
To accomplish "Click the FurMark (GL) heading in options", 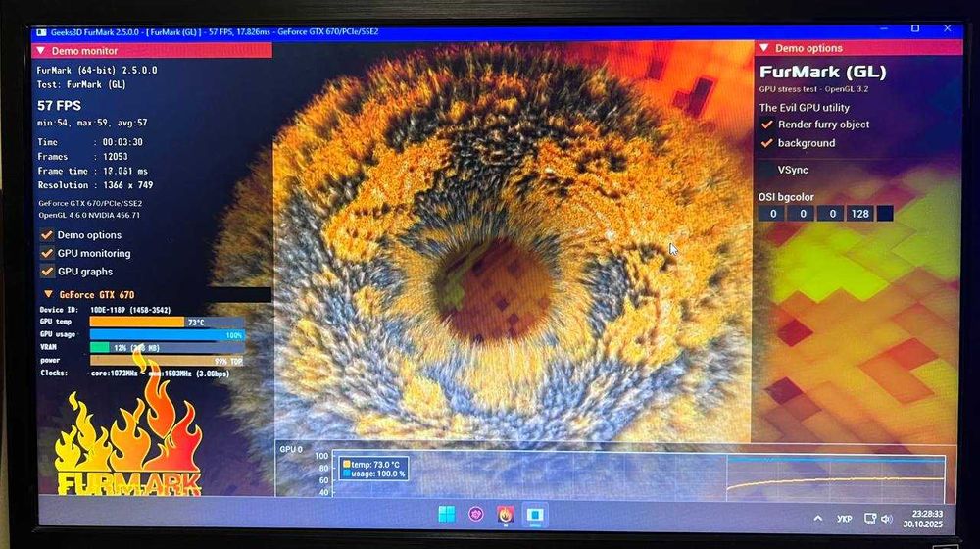I will [x=822, y=72].
